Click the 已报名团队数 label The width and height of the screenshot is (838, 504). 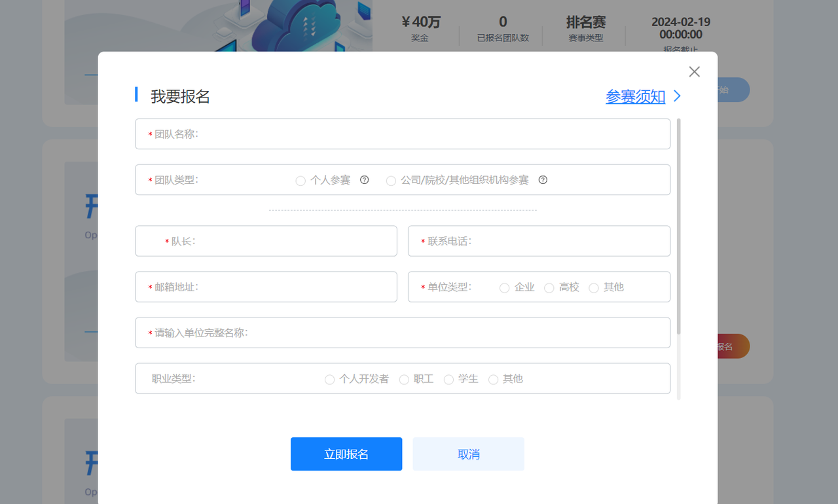click(503, 38)
